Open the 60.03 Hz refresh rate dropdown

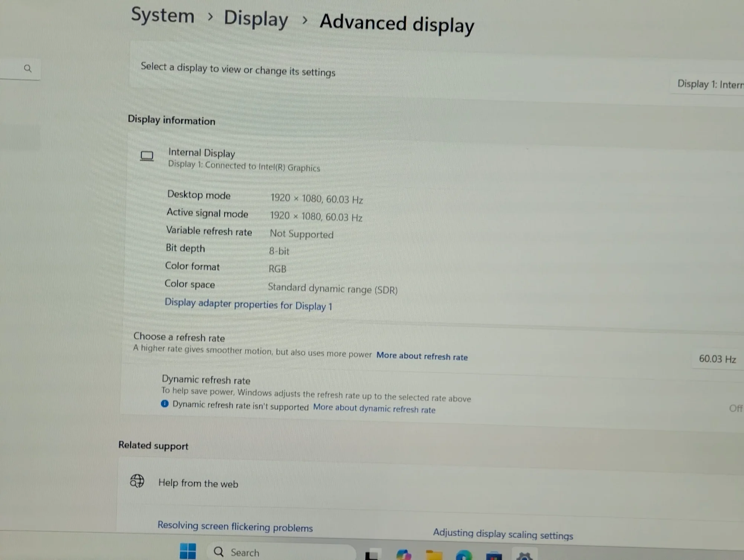point(718,359)
